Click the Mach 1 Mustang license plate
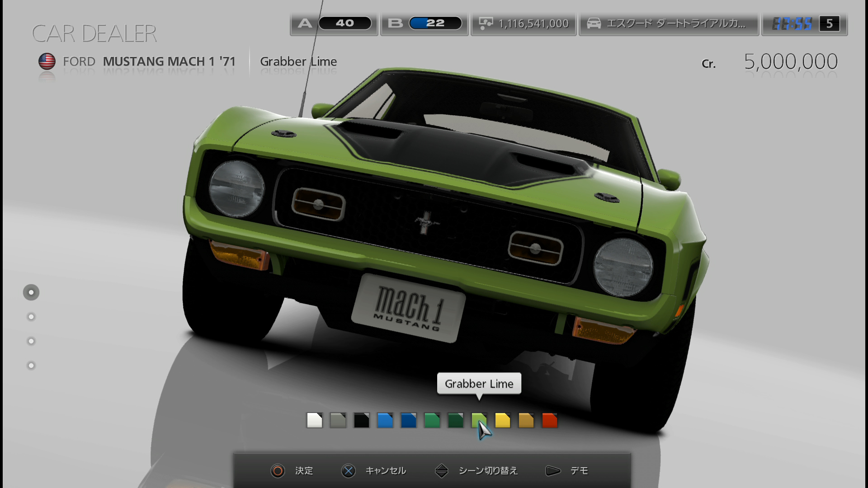Screen dimensions: 868x488 click(x=408, y=308)
